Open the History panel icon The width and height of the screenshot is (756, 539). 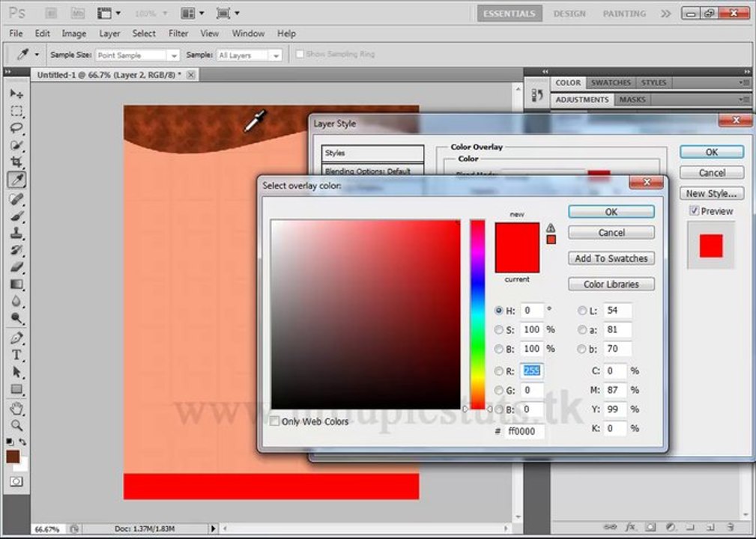tap(537, 95)
